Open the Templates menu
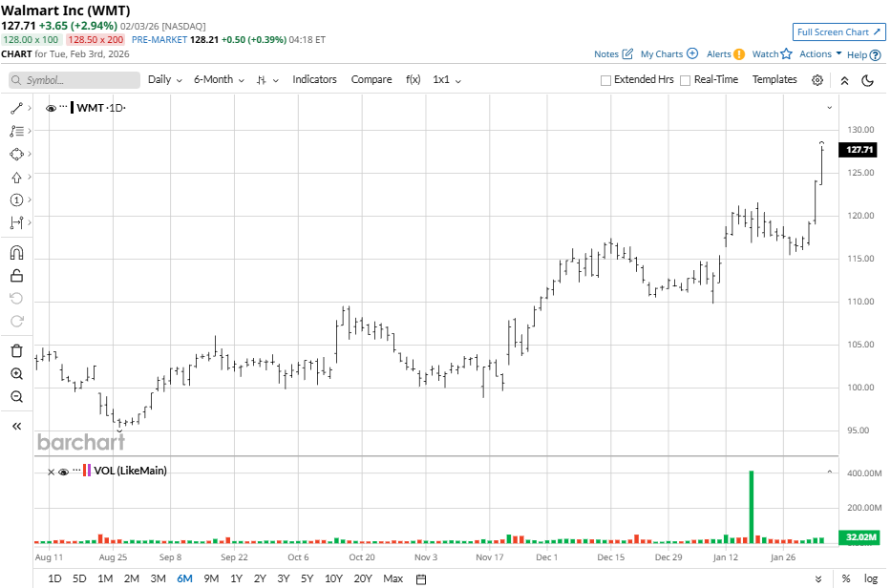Screen dimensions: 891x588 click(x=774, y=79)
